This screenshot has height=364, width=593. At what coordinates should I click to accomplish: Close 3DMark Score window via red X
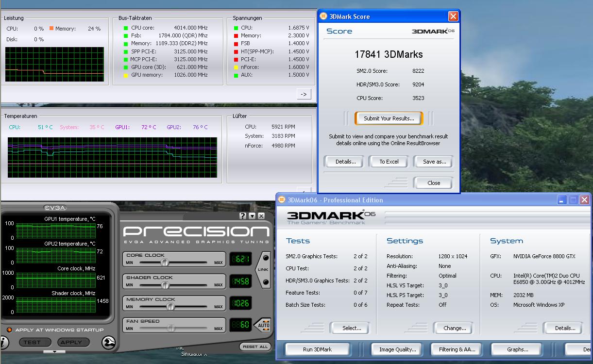click(x=453, y=17)
